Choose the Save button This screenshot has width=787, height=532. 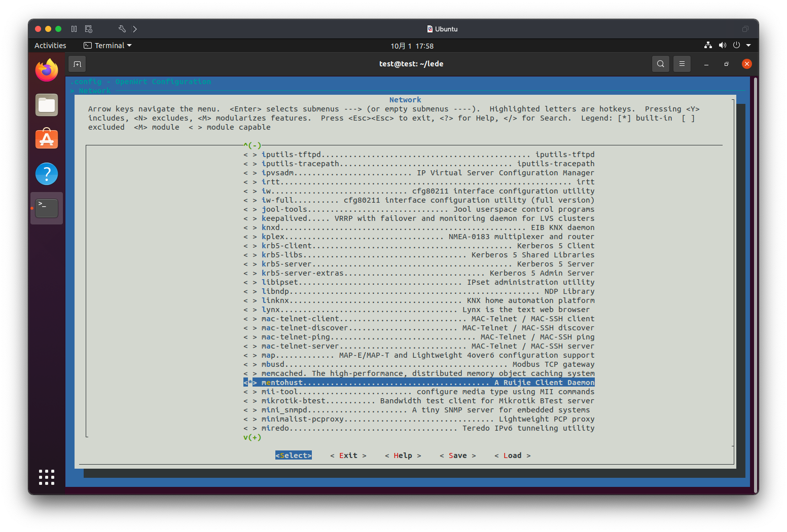click(x=458, y=455)
